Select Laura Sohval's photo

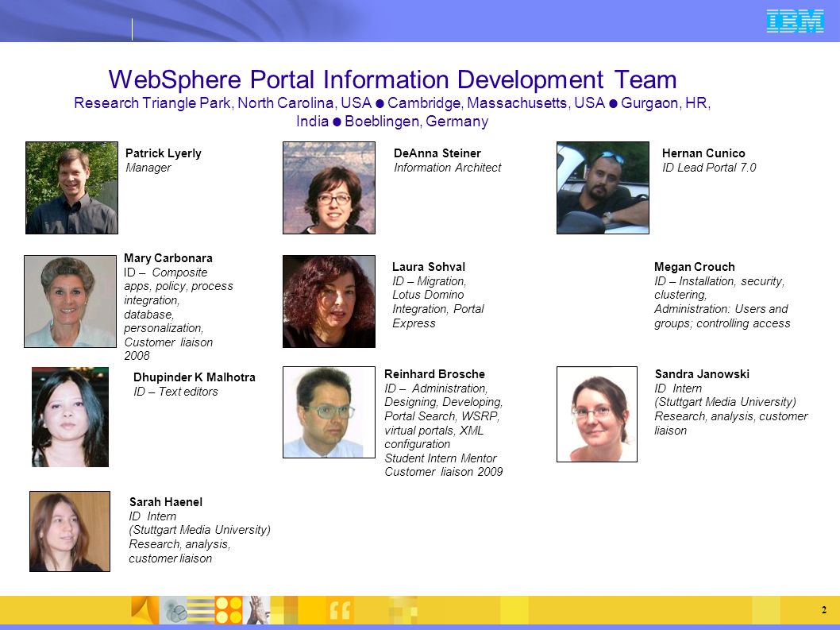coord(329,301)
